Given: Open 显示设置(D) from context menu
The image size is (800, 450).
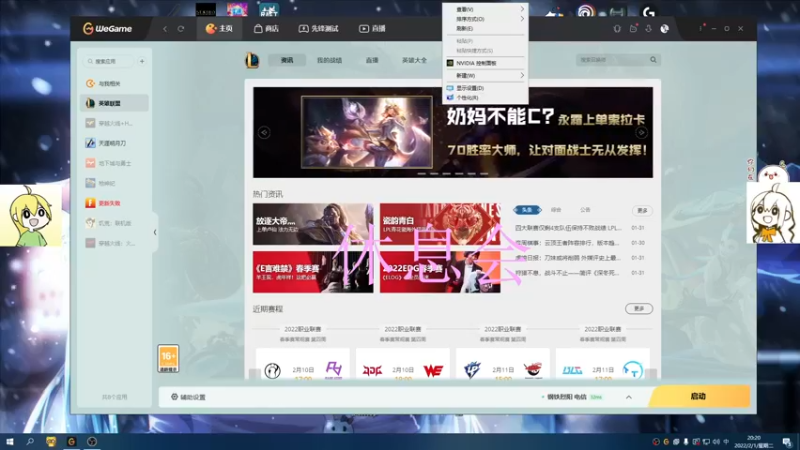Looking at the screenshot, I should coord(485,88).
